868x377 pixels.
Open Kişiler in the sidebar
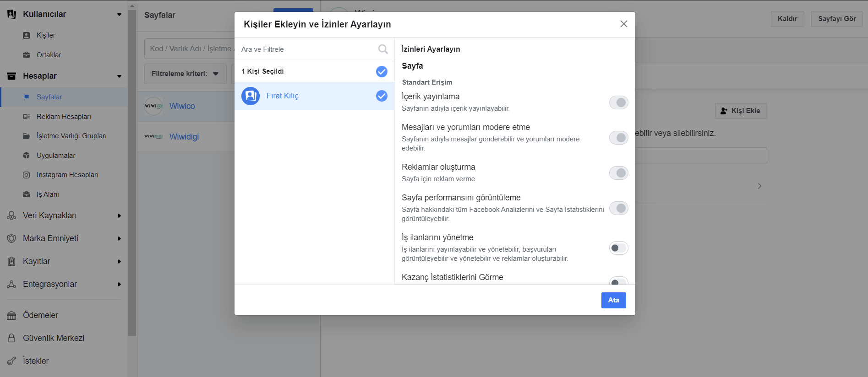point(46,35)
